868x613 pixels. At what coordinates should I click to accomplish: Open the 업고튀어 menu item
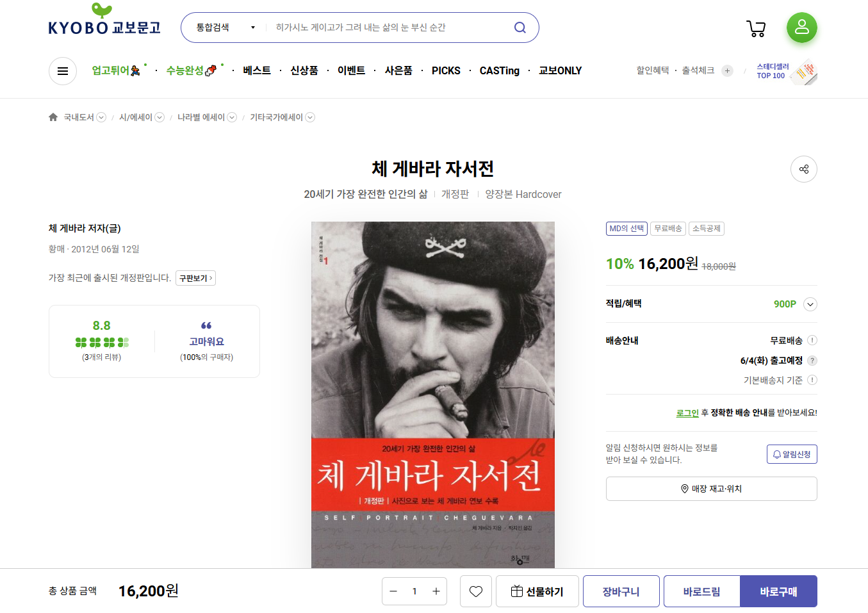click(x=116, y=70)
